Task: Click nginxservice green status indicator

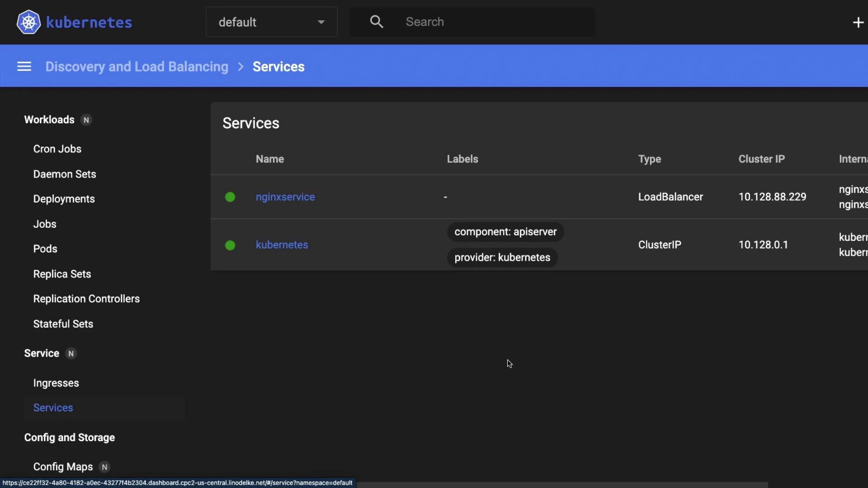Action: (x=230, y=197)
